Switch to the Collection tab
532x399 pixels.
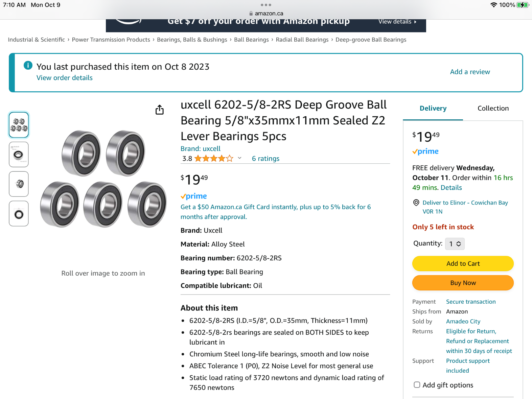tap(493, 108)
